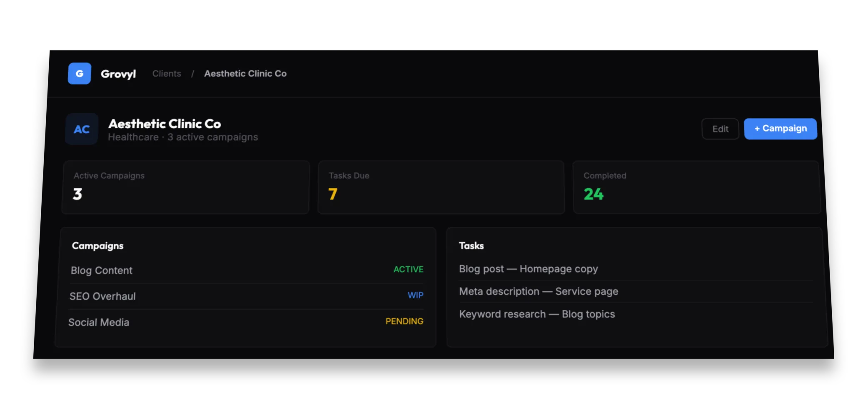Viewport: 868px width, 403px height.
Task: Open the SEO Overhaul campaign
Action: (246, 296)
